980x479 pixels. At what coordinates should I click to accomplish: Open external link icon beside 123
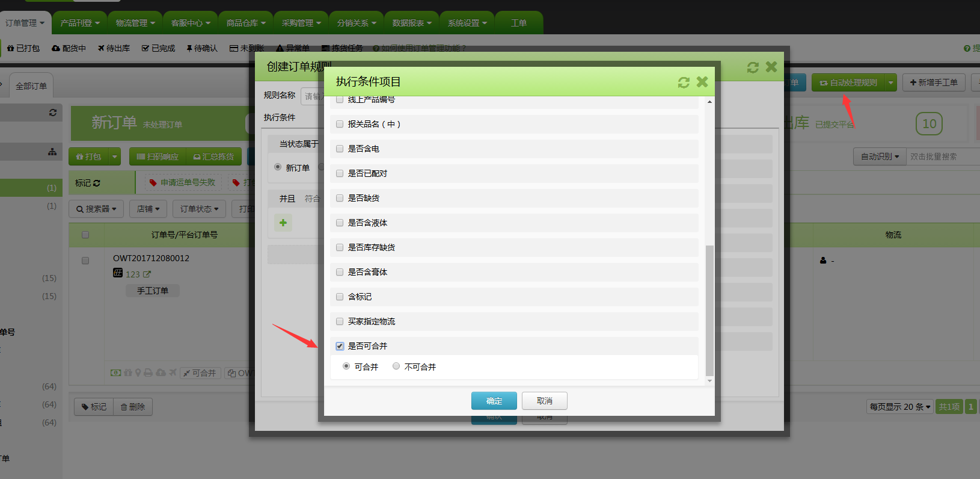[147, 274]
